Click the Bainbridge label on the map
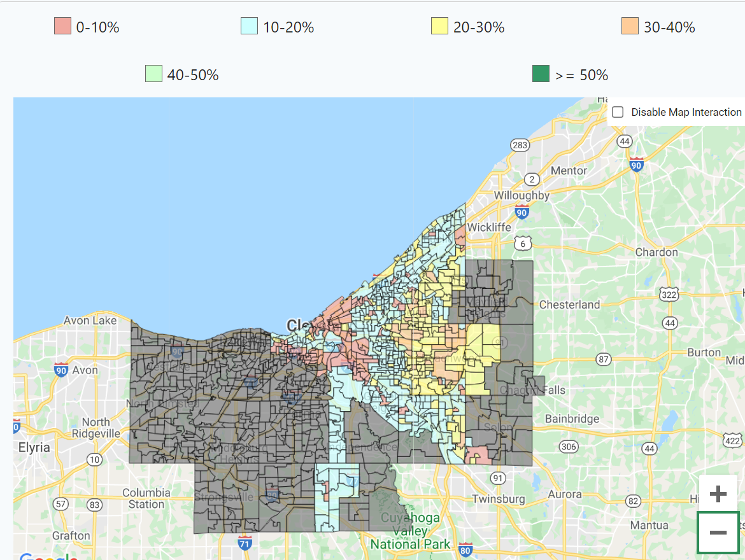Viewport: 745px width, 560px height. pos(572,419)
